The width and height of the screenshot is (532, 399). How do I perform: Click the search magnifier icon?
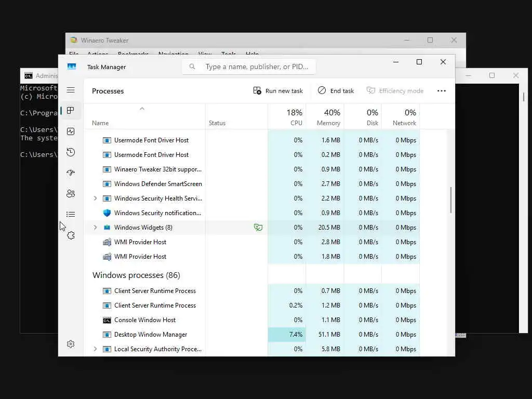click(x=192, y=66)
